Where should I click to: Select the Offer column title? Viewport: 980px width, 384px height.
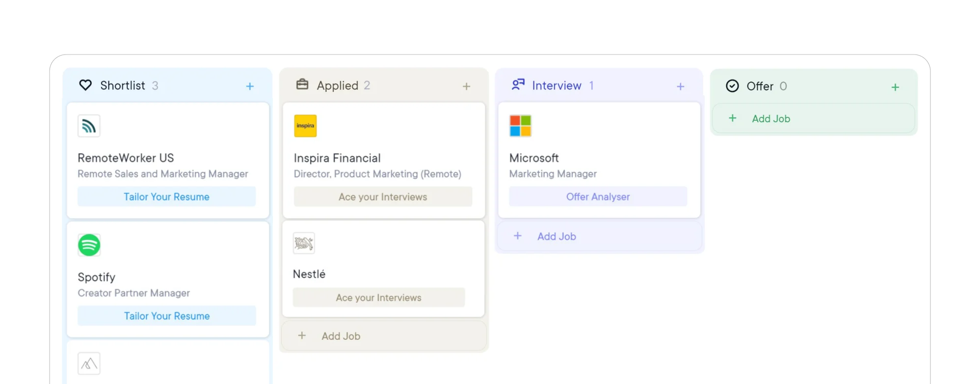point(760,86)
